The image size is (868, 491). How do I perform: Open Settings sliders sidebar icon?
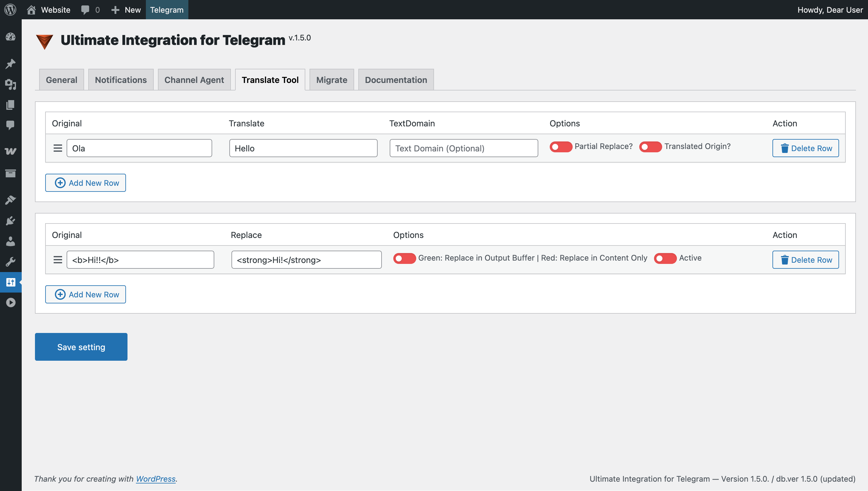tap(11, 282)
